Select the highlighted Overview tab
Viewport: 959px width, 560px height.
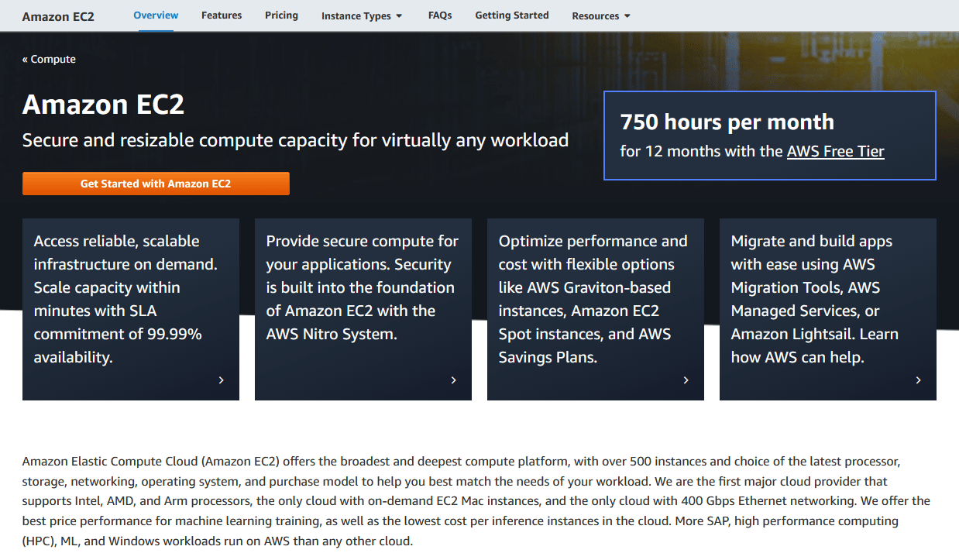point(156,15)
